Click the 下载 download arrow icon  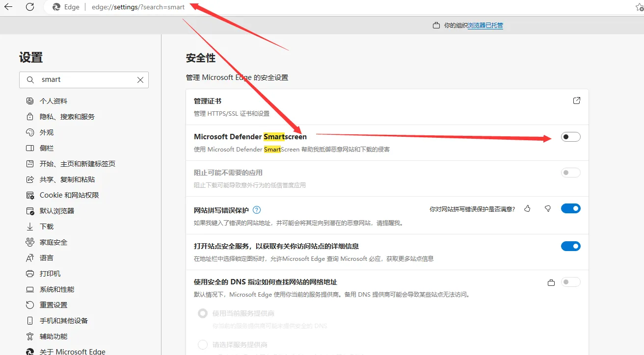point(30,227)
